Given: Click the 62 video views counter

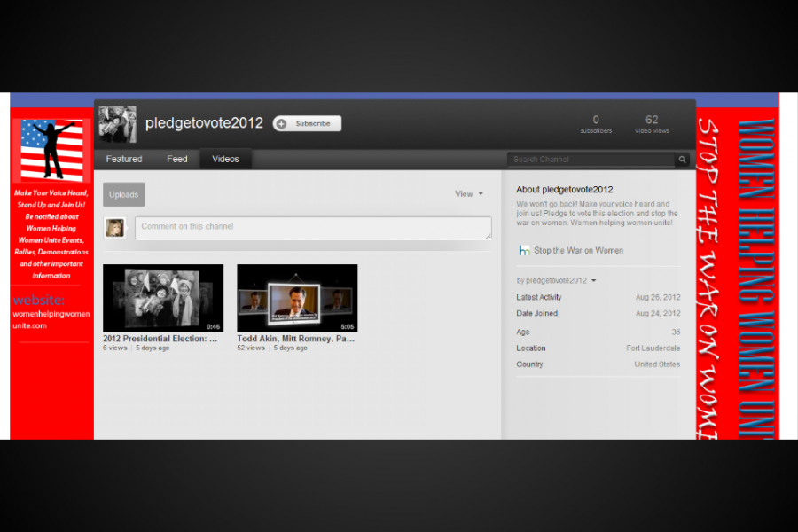Looking at the screenshot, I should pos(652,124).
